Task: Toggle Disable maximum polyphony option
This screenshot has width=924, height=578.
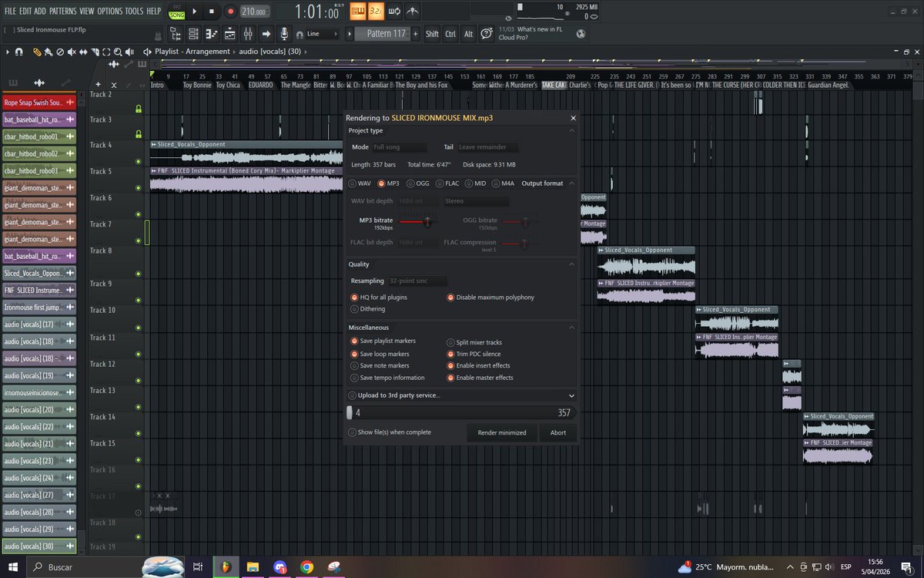Action: coord(490,297)
